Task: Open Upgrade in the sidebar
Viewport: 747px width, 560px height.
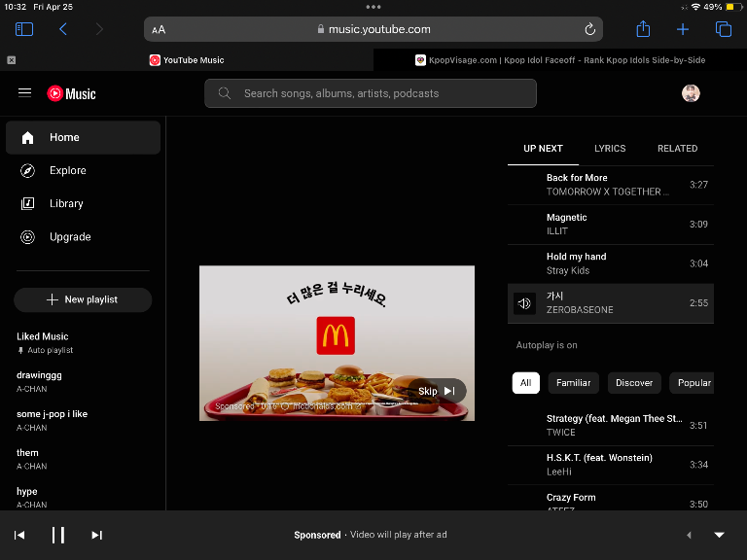Action: click(83, 237)
